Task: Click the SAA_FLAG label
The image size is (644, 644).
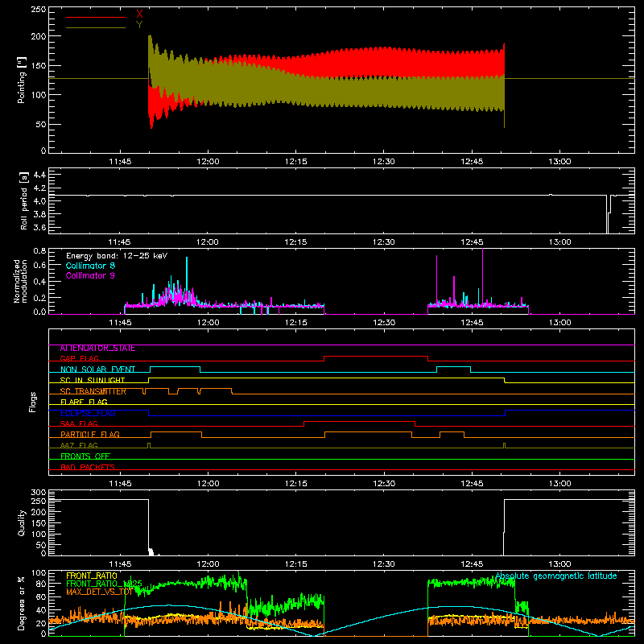Action: pos(79,424)
